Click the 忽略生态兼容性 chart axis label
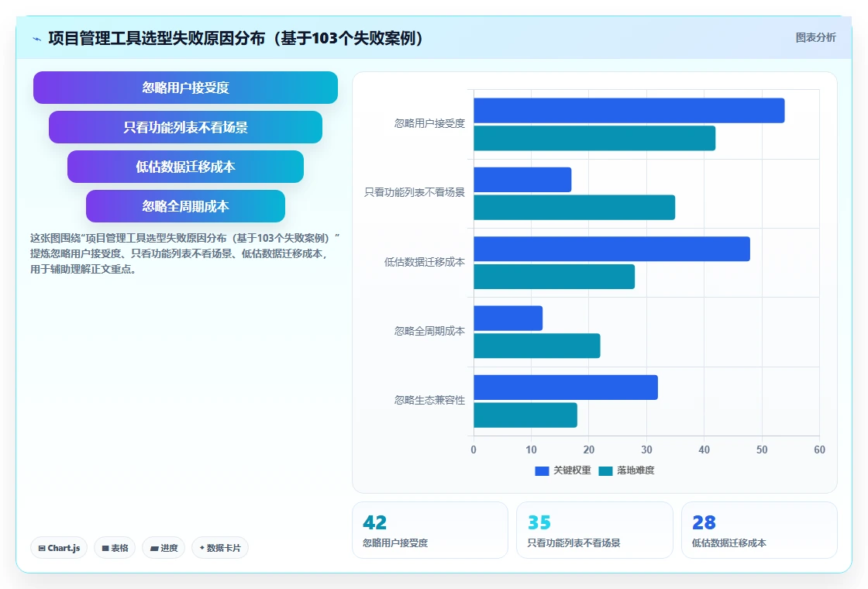 coord(429,400)
